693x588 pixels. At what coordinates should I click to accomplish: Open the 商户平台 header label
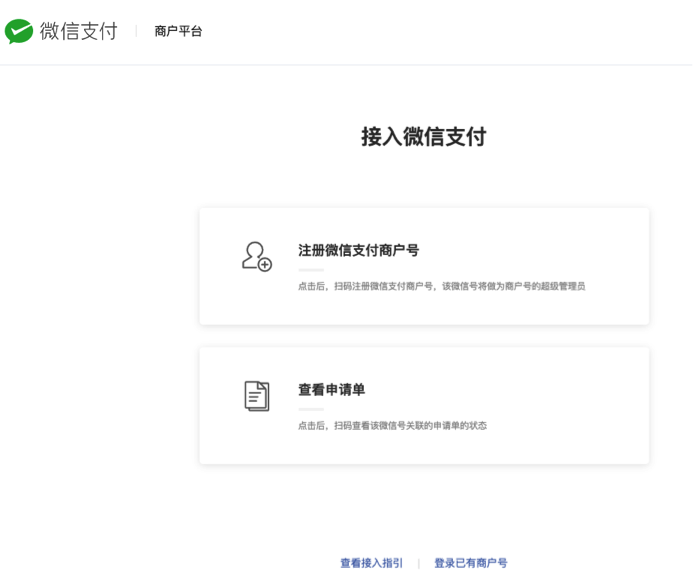(x=178, y=31)
